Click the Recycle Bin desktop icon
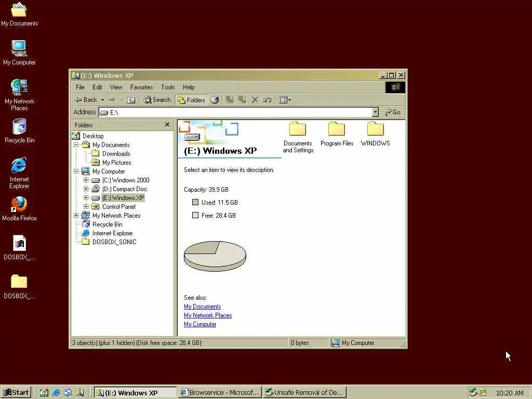 [x=19, y=131]
